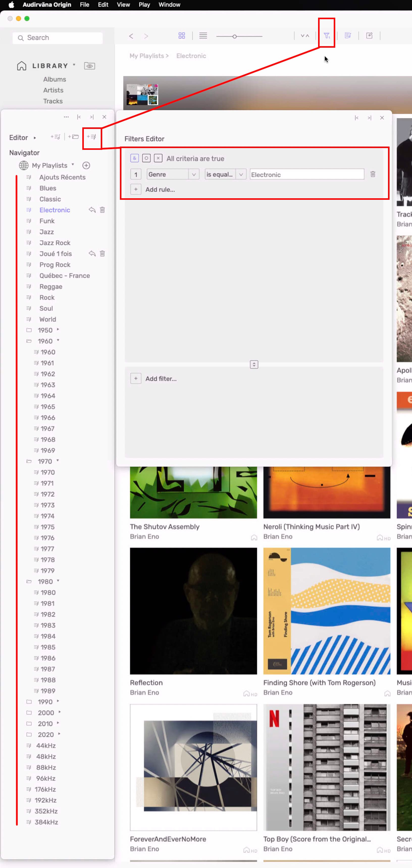This screenshot has height=868, width=412.
Task: Click the Library home icon
Action: 21,66
